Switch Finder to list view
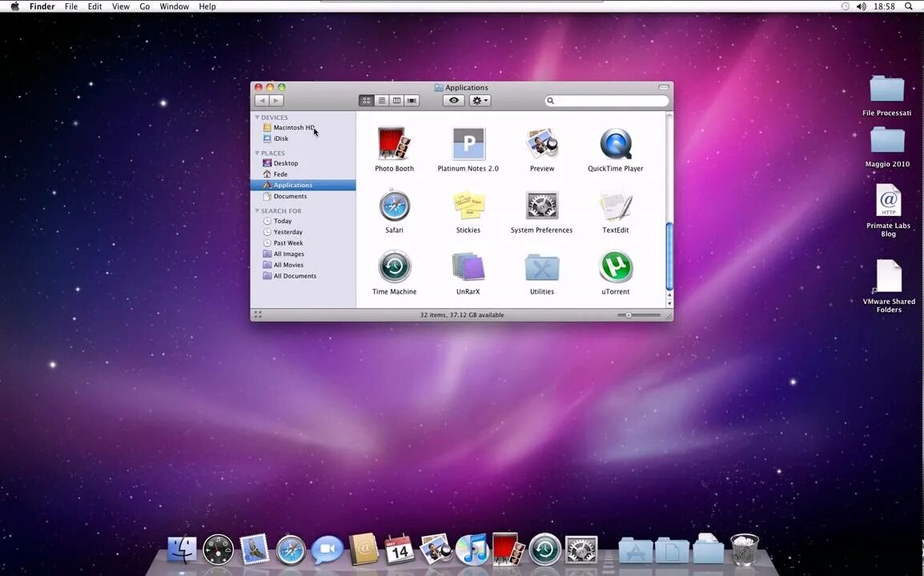 click(x=382, y=101)
